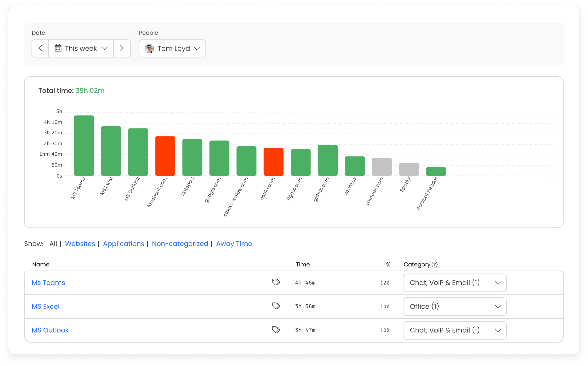Click the Notepad bar in chart
588x366 pixels.
[192, 157]
